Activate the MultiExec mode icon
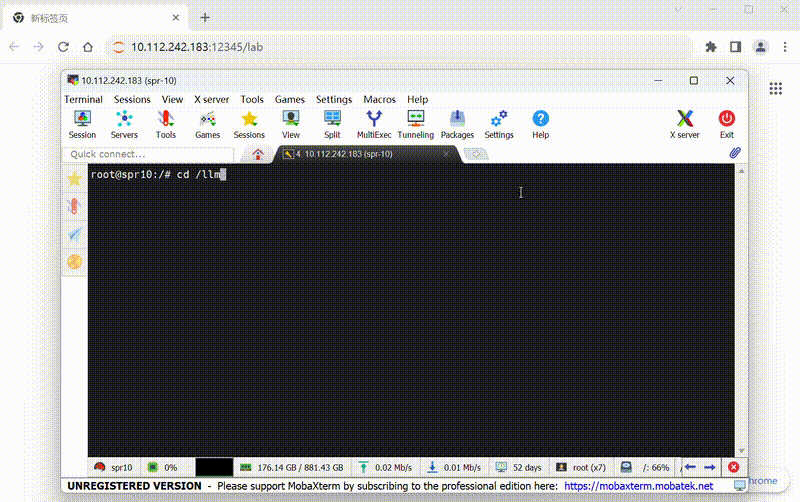800x502 pixels. point(374,124)
